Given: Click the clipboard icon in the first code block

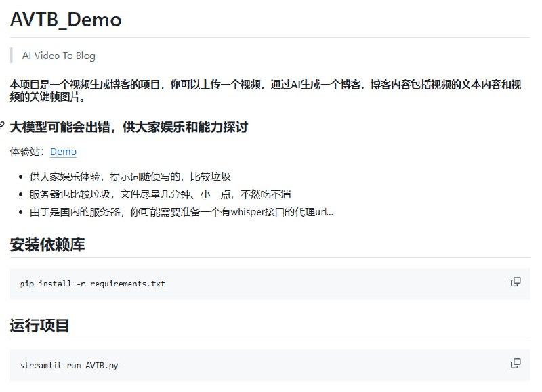Looking at the screenshot, I should [x=516, y=280].
